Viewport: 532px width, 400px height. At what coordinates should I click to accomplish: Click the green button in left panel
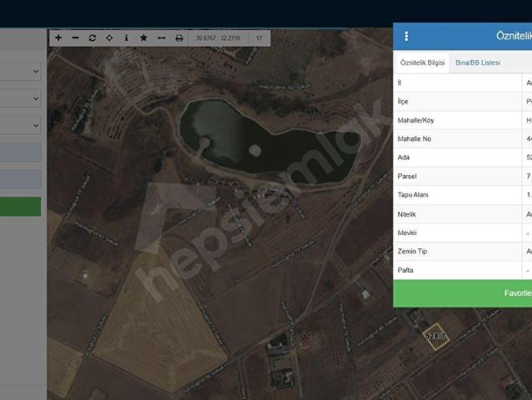tap(20, 207)
